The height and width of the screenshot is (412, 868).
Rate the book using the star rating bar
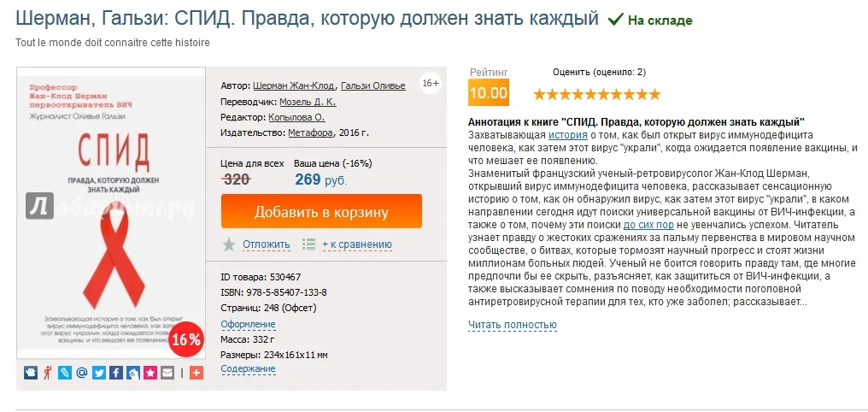coord(597,93)
